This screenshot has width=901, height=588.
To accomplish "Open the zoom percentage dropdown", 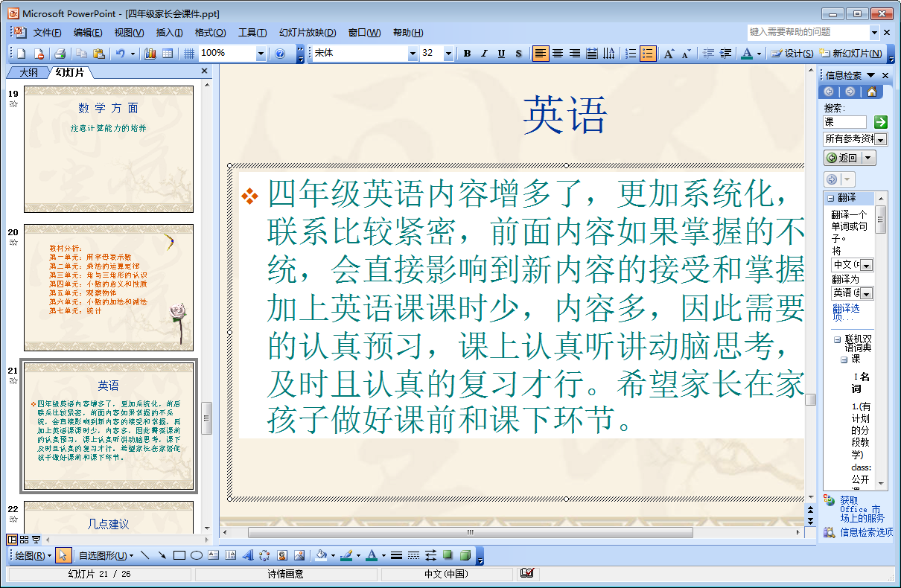I will [261, 54].
